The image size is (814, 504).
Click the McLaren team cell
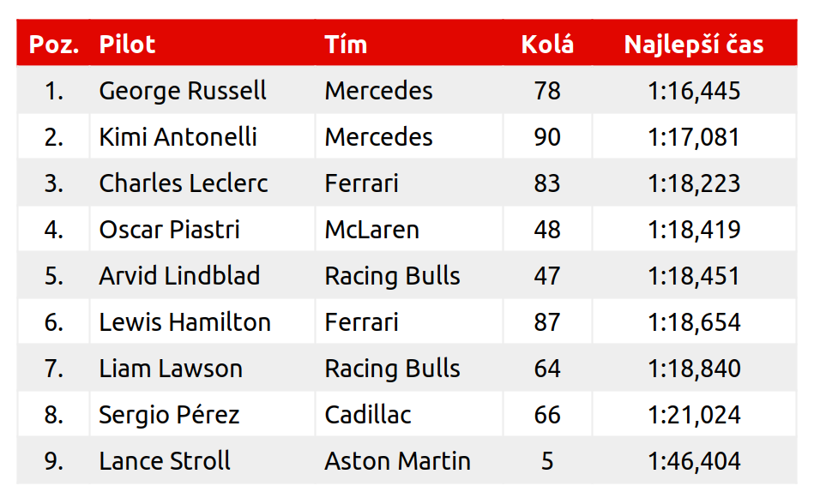pos(371,230)
